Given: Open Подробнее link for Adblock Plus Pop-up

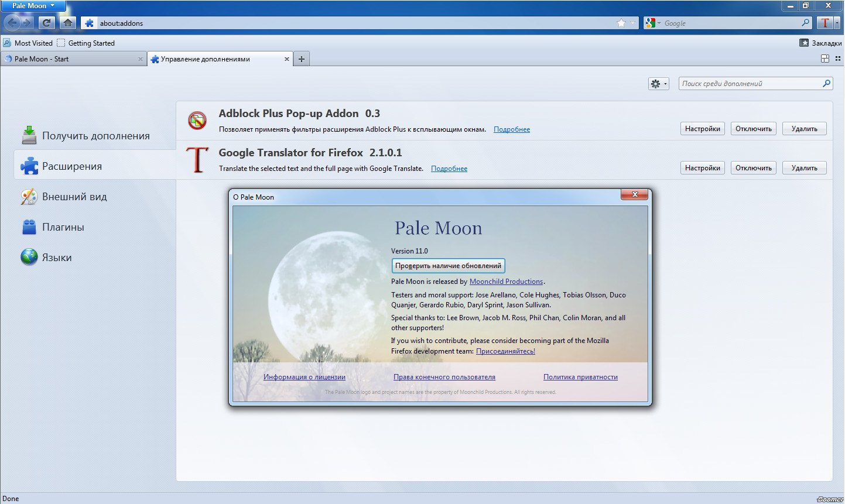Looking at the screenshot, I should 512,129.
